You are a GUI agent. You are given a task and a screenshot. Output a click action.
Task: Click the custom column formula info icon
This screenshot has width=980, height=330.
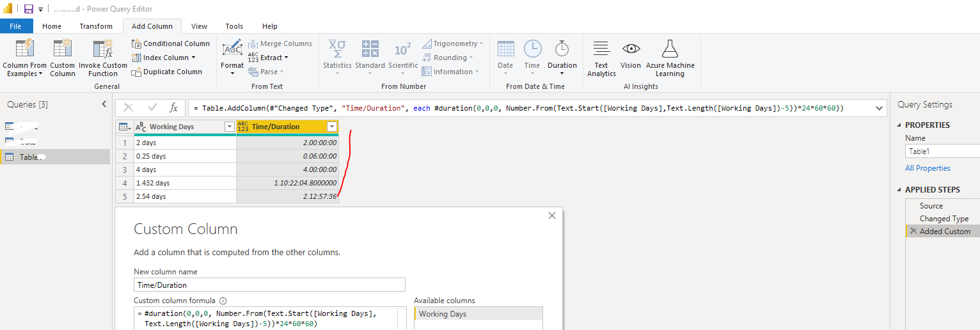223,301
